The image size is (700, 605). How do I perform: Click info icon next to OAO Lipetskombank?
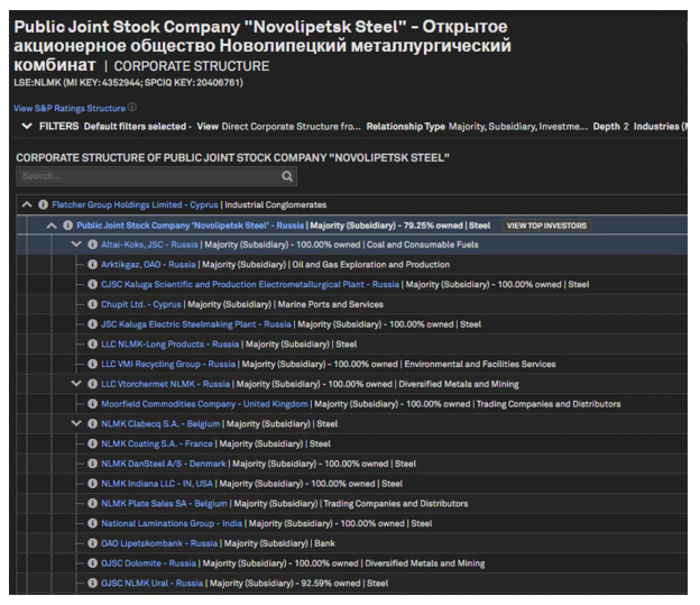click(x=93, y=543)
